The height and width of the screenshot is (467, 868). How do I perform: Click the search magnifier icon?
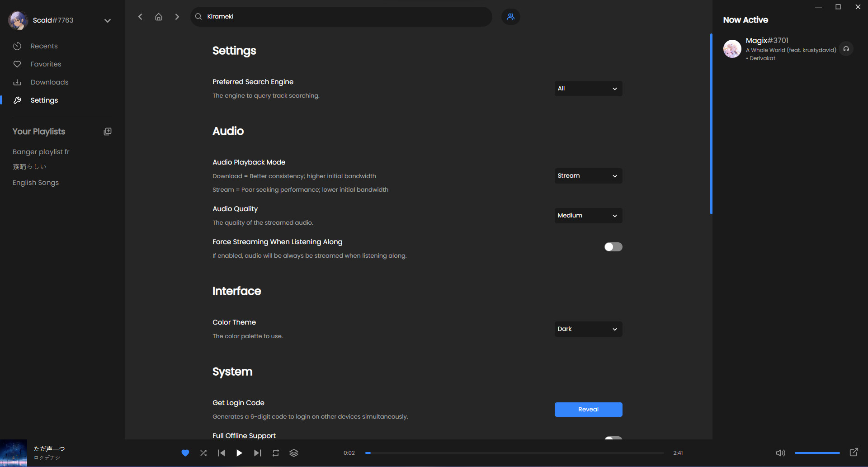(x=198, y=17)
